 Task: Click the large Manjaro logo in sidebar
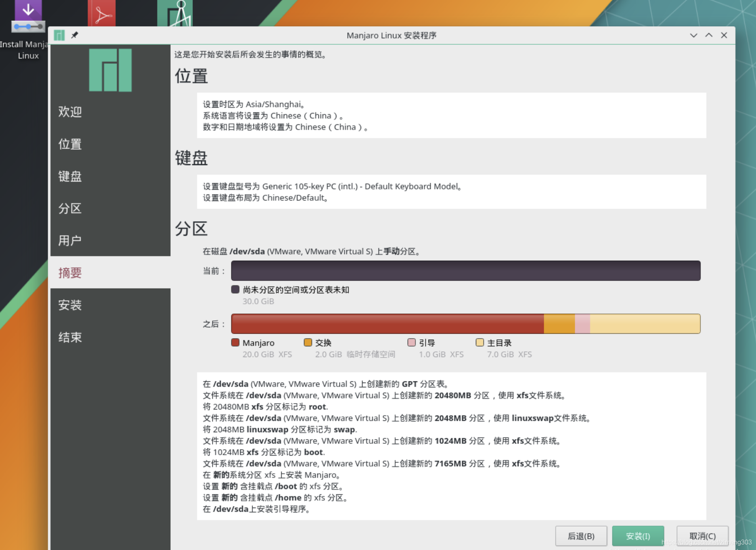click(x=110, y=70)
